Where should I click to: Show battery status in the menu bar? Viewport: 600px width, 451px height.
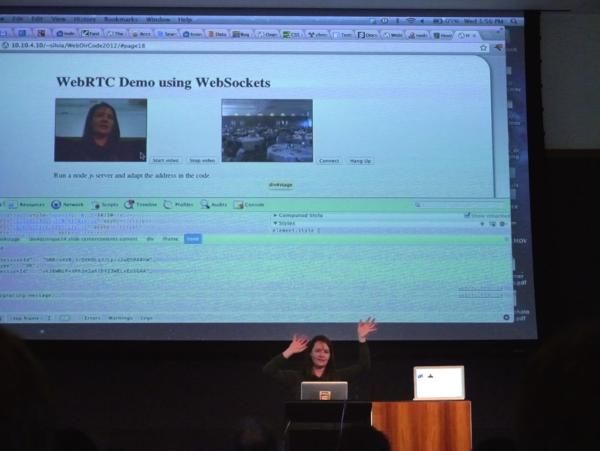click(x=437, y=21)
